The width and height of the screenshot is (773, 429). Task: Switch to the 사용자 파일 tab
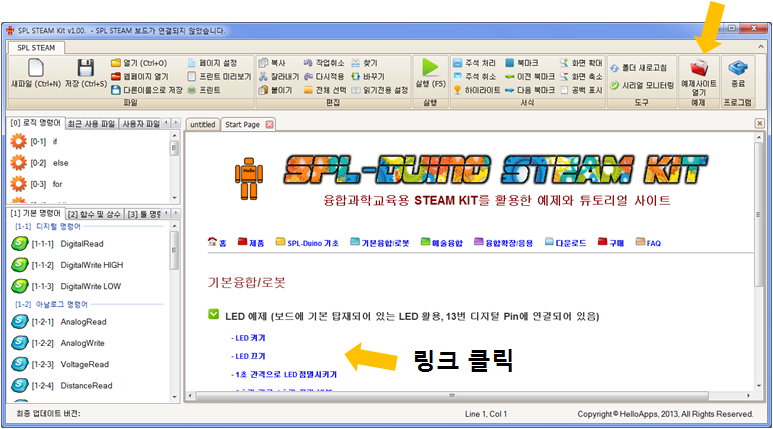tap(141, 123)
